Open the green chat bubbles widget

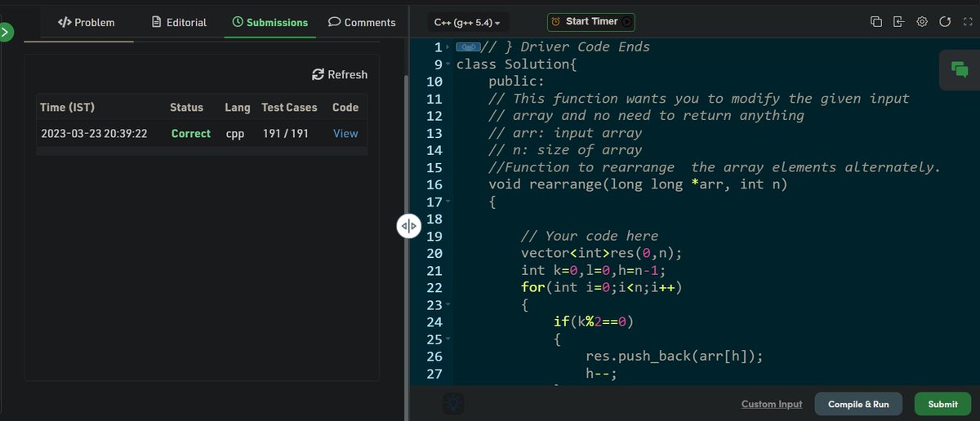(960, 70)
